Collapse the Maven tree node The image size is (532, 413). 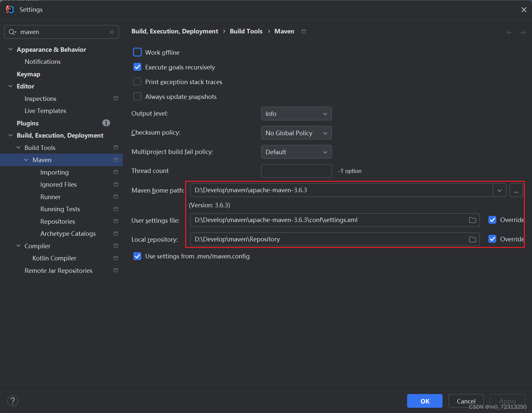[x=26, y=160]
